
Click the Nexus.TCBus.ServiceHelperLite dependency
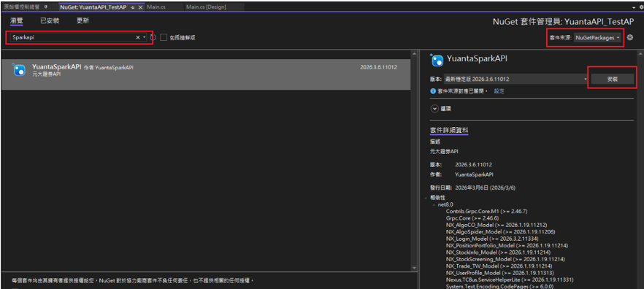[x=510, y=280]
